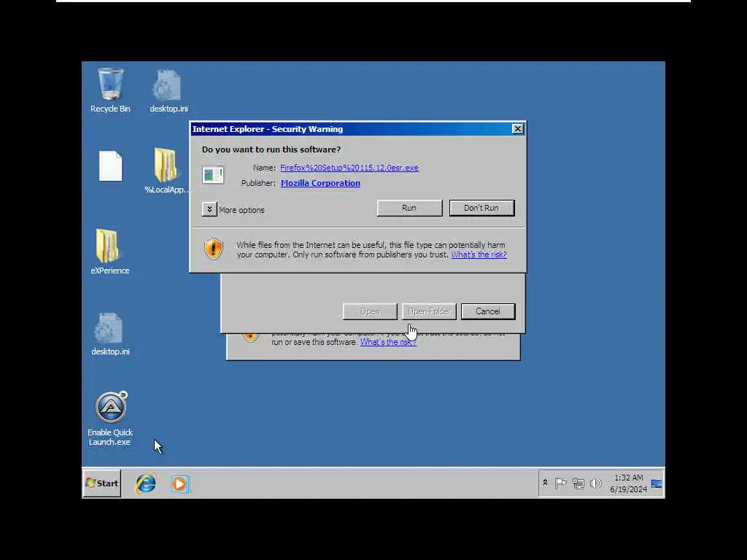Select the unnamed blank file icon on the desktop
The height and width of the screenshot is (560, 747).
click(111, 166)
